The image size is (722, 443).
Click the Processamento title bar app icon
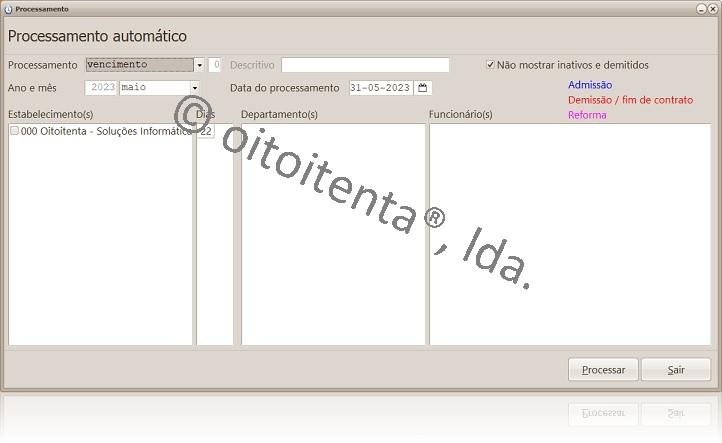point(8,8)
